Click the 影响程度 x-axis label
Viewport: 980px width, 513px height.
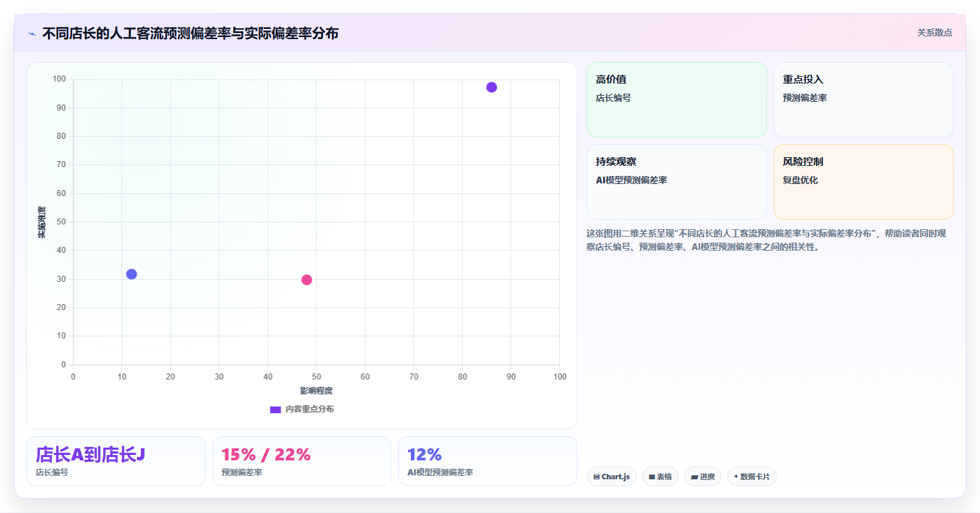click(316, 391)
